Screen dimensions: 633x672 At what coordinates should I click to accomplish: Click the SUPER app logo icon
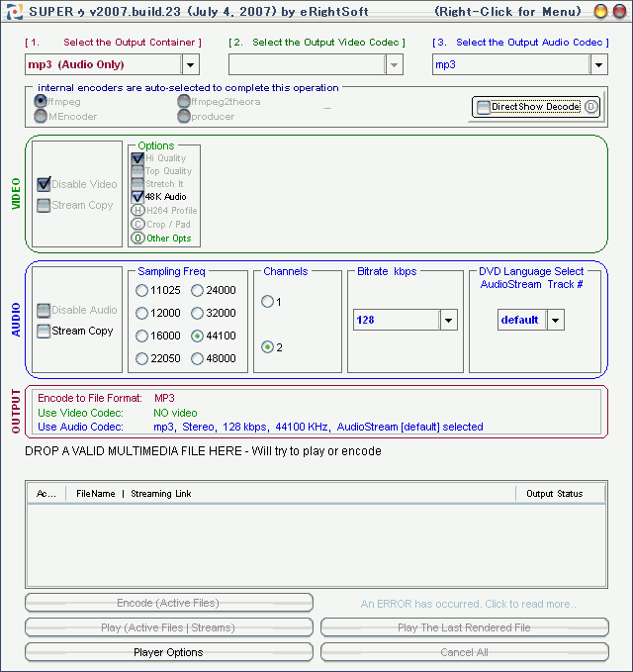(x=14, y=11)
